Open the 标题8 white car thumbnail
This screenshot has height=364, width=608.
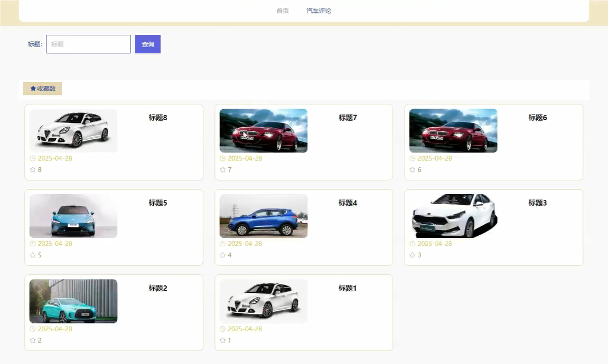(73, 130)
